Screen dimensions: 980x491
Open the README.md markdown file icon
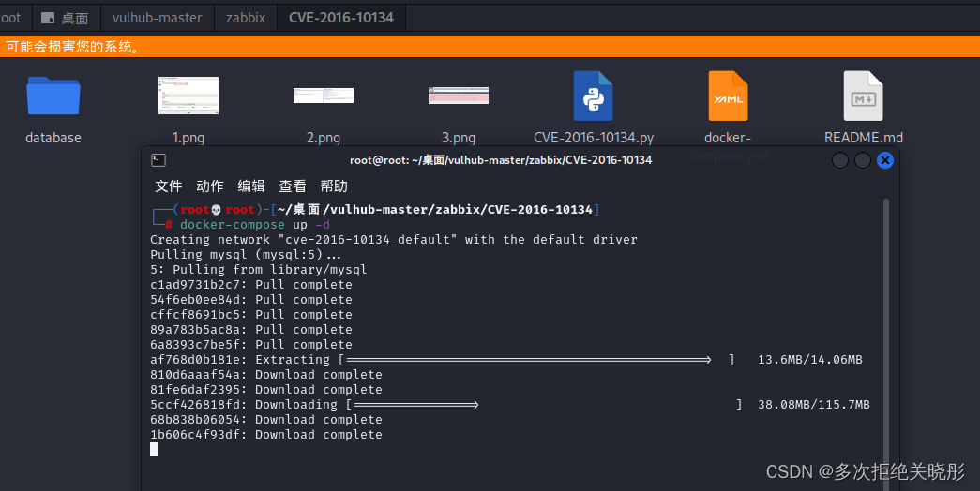(863, 96)
